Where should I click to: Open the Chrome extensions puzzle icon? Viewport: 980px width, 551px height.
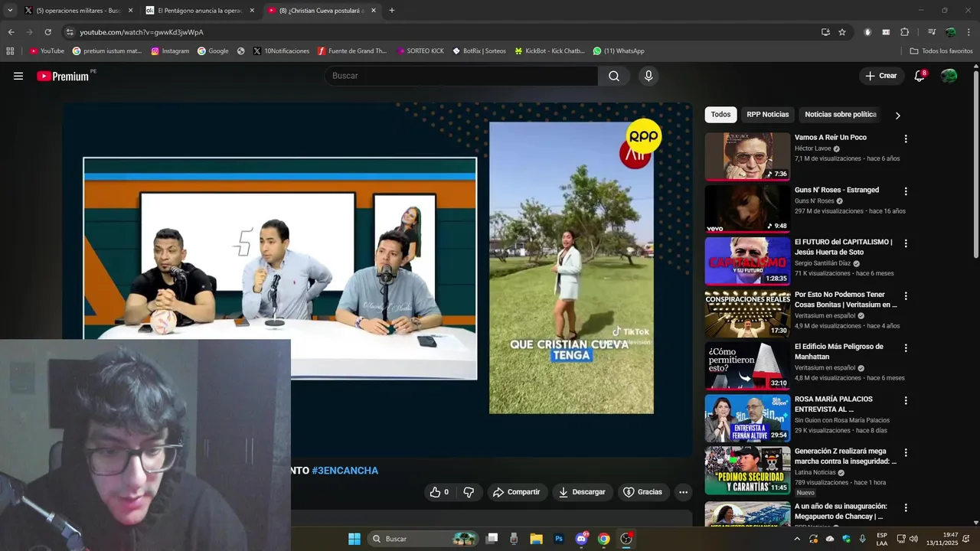(x=904, y=32)
